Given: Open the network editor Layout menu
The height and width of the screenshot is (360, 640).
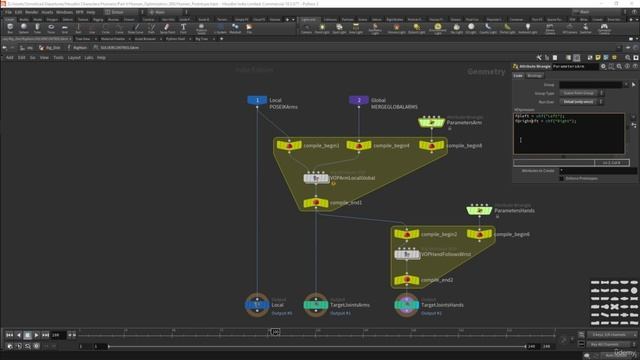Looking at the screenshot, I should tap(74, 58).
